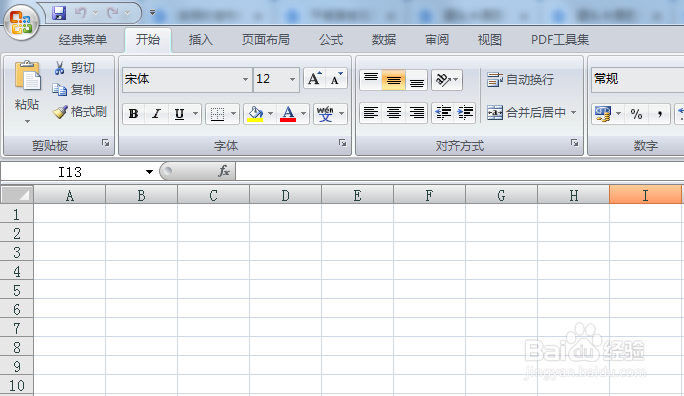The height and width of the screenshot is (396, 684).
Task: Toggle bold formatting
Action: coord(133,114)
